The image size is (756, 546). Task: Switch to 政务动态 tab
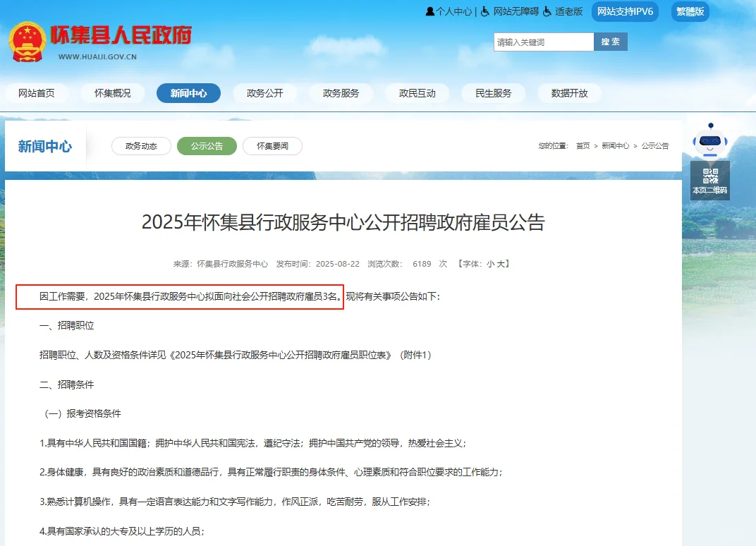tap(141, 146)
